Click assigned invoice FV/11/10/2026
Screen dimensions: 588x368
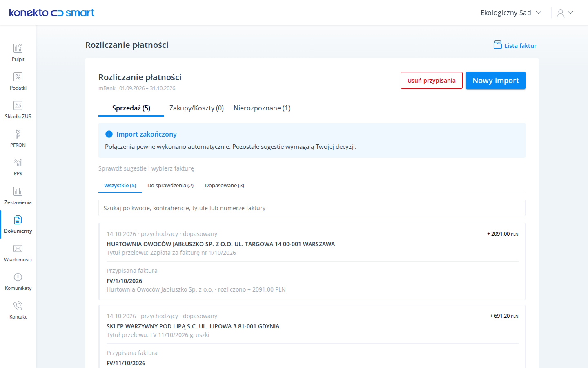(x=126, y=363)
